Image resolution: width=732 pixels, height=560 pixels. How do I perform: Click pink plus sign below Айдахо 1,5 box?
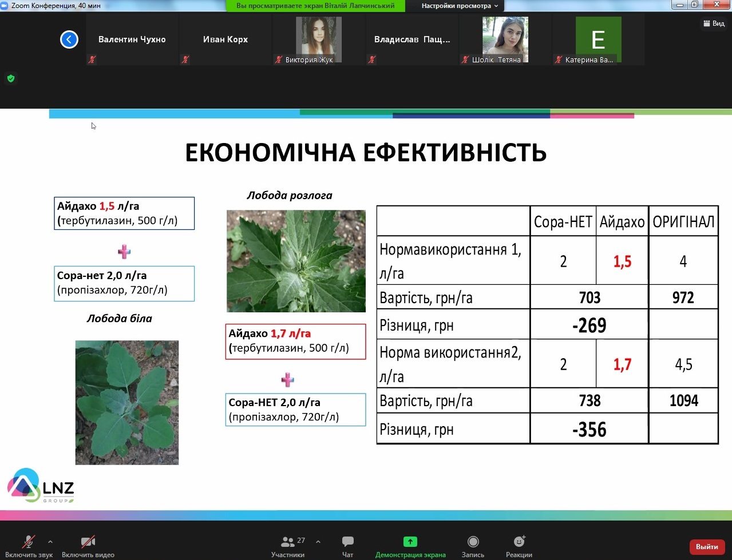click(x=124, y=252)
